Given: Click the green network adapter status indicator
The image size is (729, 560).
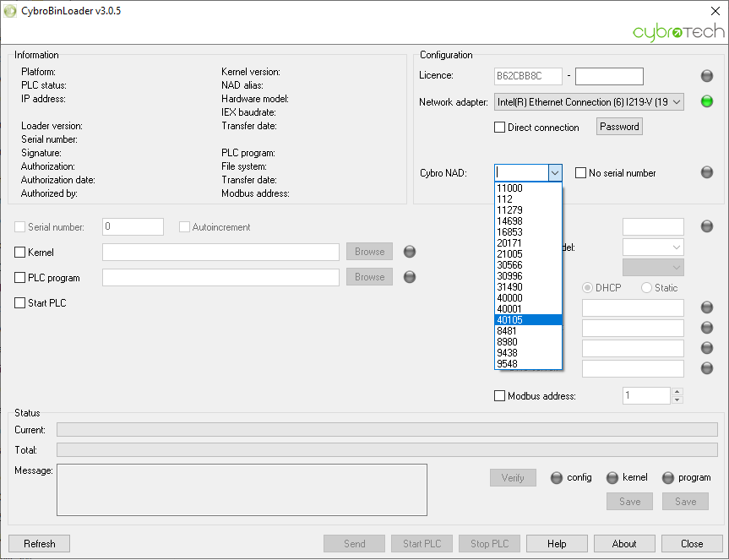Looking at the screenshot, I should [707, 102].
